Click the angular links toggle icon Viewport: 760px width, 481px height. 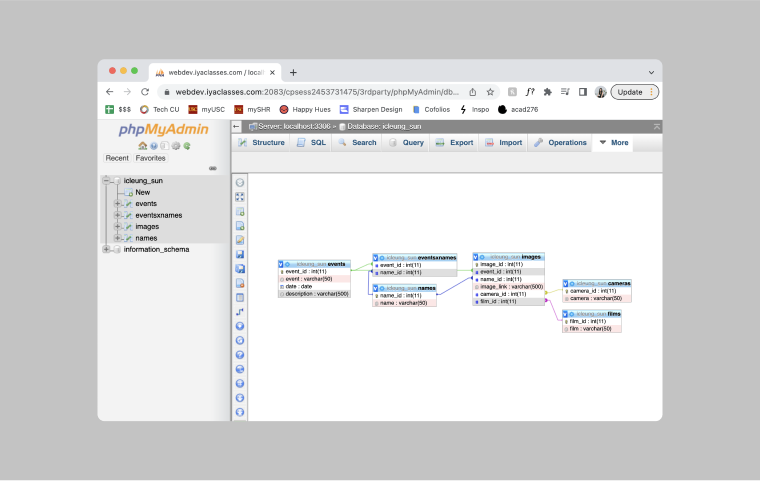point(240,312)
